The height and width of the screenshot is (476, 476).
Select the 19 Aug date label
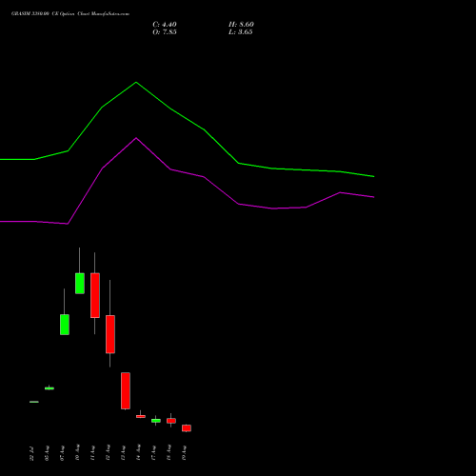pos(184,453)
